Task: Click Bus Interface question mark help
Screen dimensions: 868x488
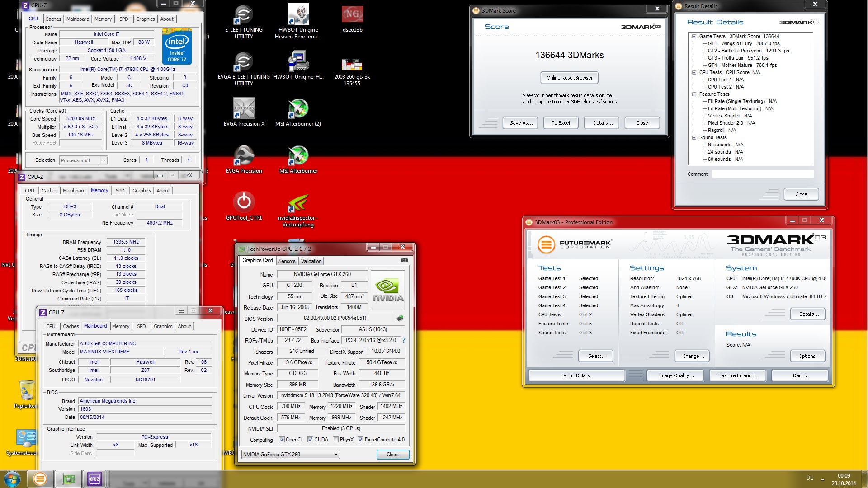Action: [x=404, y=340]
